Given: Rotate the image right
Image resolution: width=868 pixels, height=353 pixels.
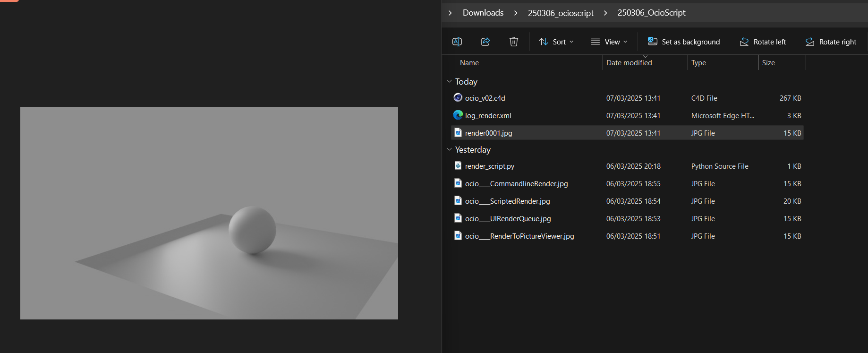Looking at the screenshot, I should (831, 42).
